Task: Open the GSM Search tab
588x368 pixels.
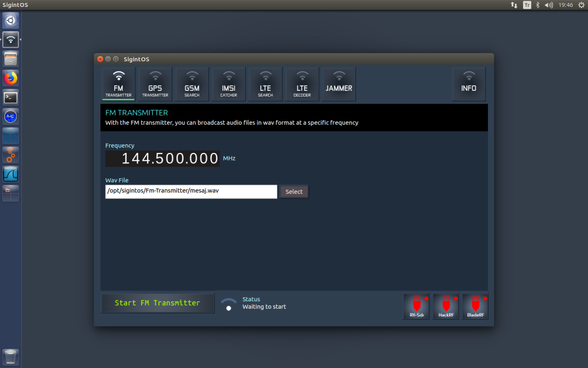Action: tap(192, 85)
